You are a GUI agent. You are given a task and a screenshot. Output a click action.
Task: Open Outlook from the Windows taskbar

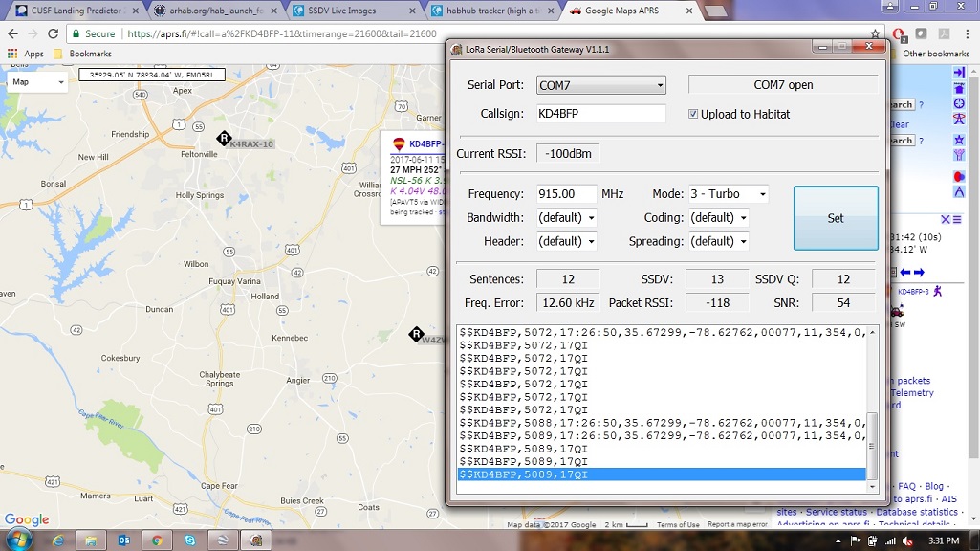coord(123,540)
